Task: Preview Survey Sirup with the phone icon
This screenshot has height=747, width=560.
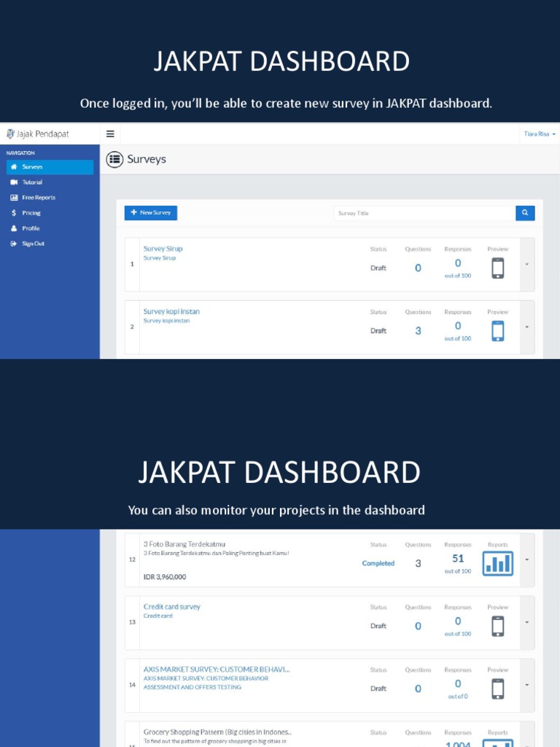Action: [x=497, y=268]
